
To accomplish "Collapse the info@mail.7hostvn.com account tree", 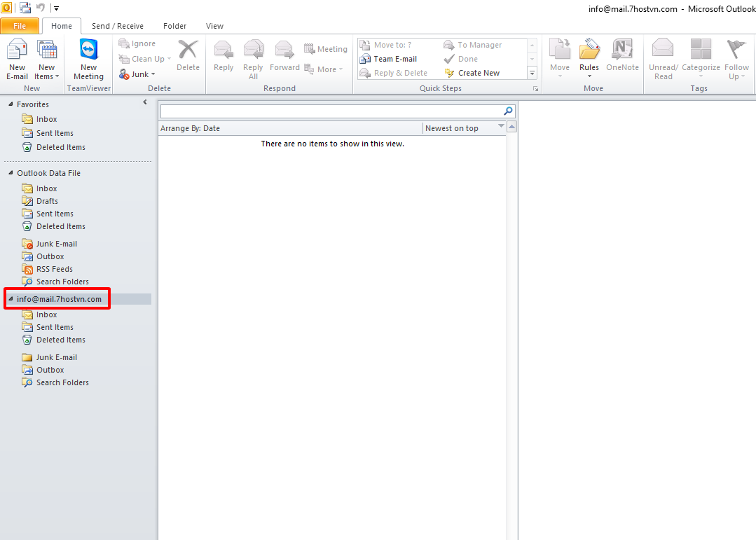I will click(11, 299).
